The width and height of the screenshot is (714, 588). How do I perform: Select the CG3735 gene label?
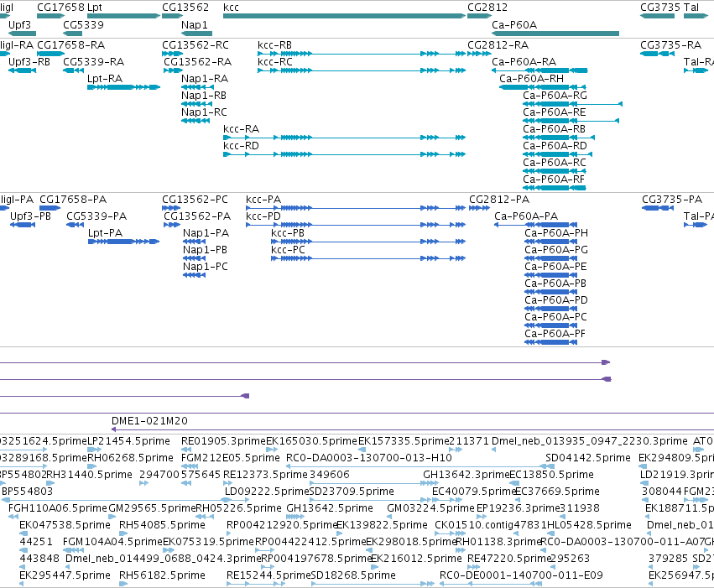[659, 8]
